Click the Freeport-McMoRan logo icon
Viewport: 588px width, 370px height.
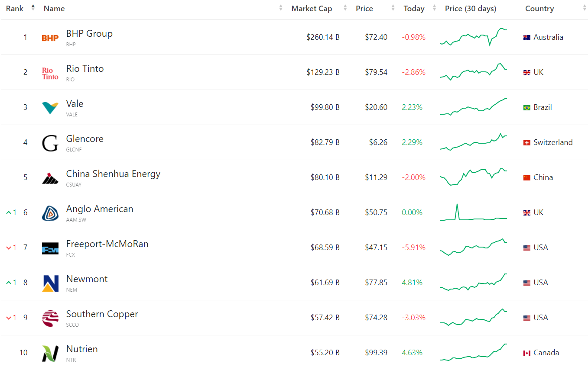coord(50,248)
